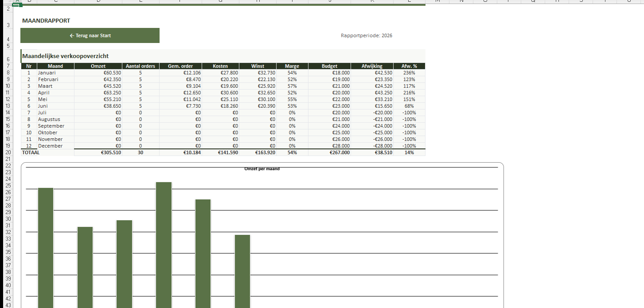Select the TOTAAL omzet cell €305.510
644x308 pixels.
tap(98, 152)
